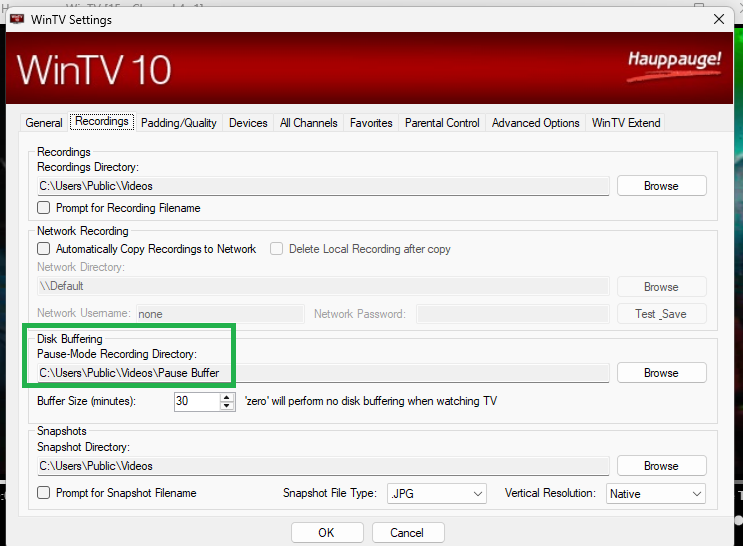
Task: Decrease Buffer Size with down arrow
Action: point(227,406)
